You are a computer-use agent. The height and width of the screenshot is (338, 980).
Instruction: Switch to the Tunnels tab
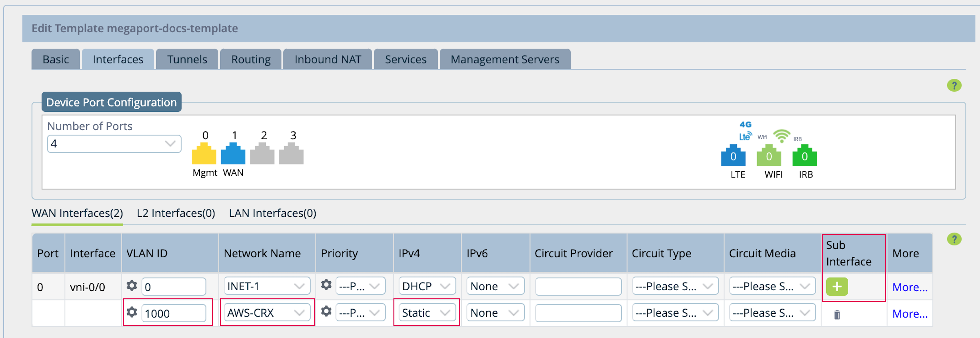click(x=187, y=59)
